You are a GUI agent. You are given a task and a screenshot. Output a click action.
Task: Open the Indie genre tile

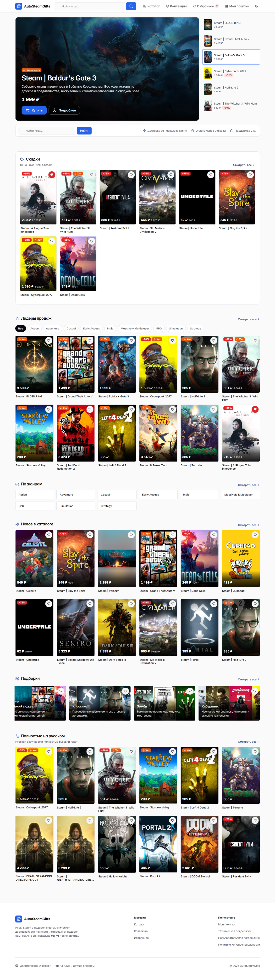point(199,495)
